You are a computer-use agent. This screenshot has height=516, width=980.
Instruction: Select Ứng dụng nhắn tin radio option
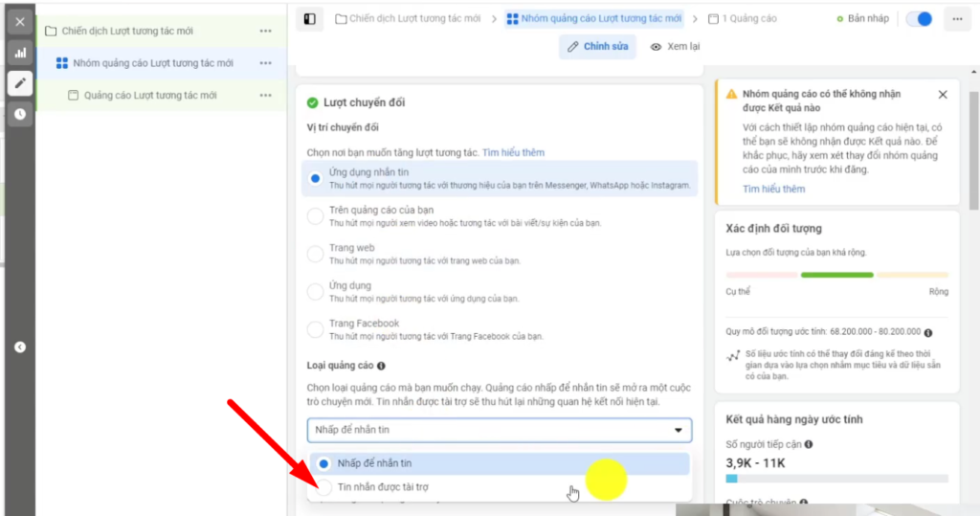(315, 178)
